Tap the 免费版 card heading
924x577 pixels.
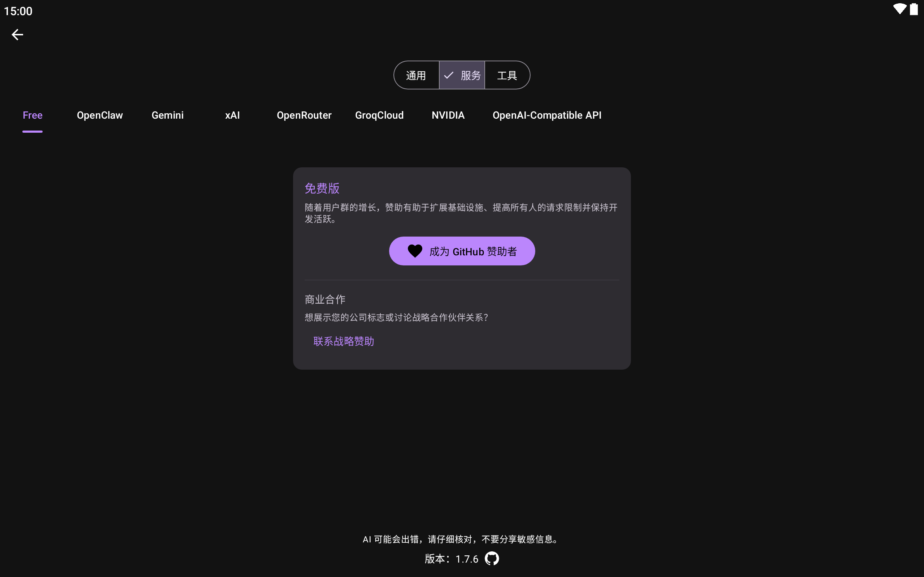tap(322, 188)
